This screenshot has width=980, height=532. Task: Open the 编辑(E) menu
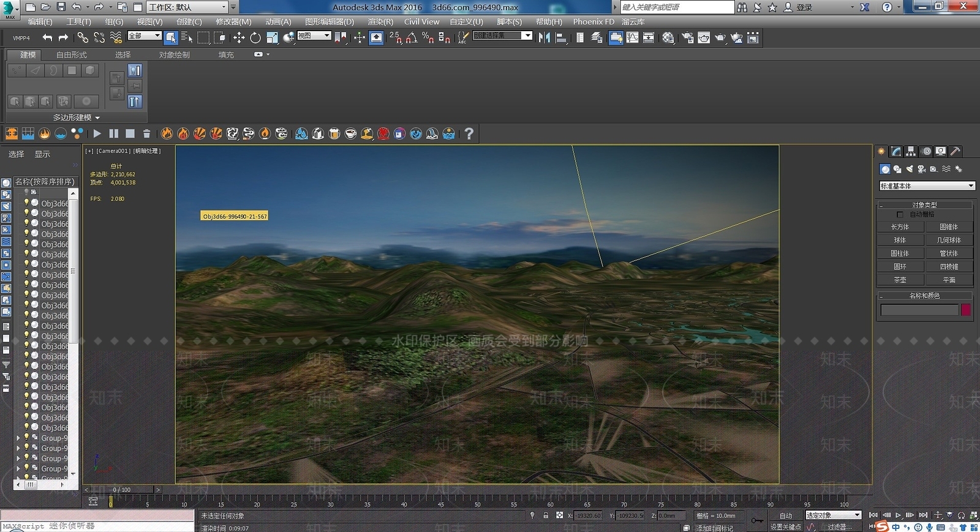point(40,21)
